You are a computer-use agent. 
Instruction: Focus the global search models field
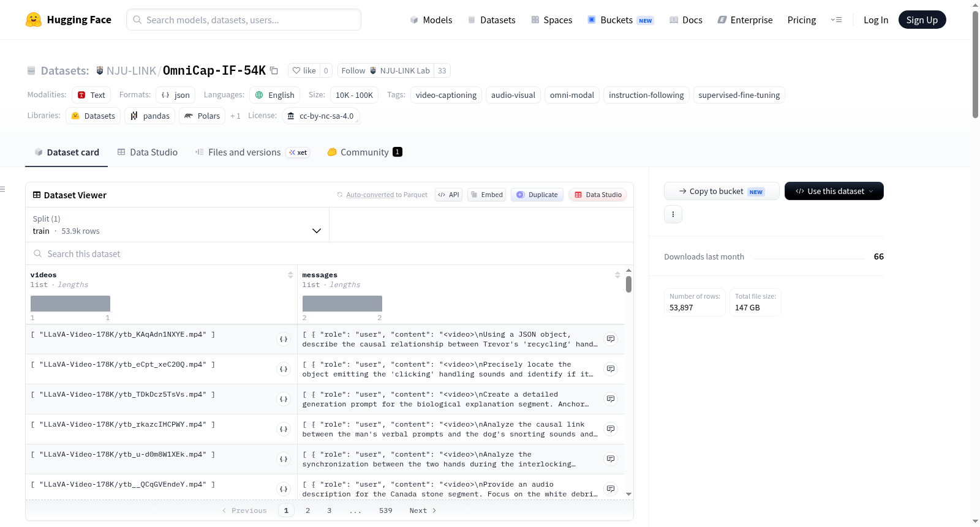pos(244,20)
